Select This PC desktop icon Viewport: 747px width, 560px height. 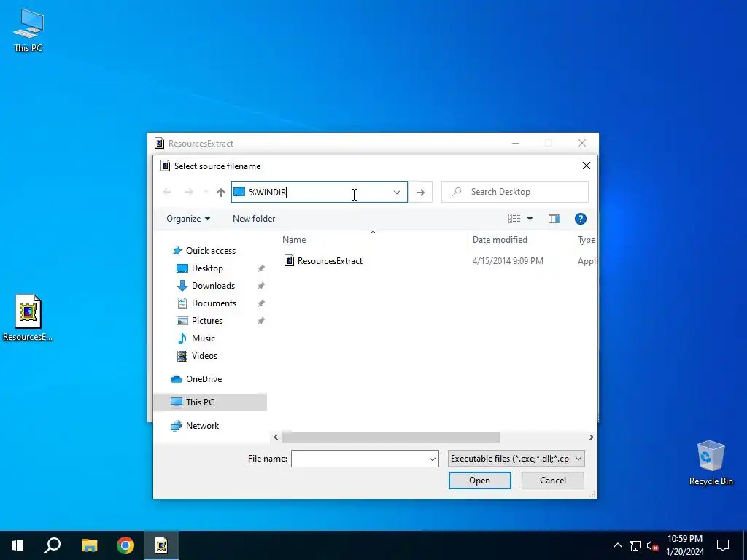(x=28, y=30)
